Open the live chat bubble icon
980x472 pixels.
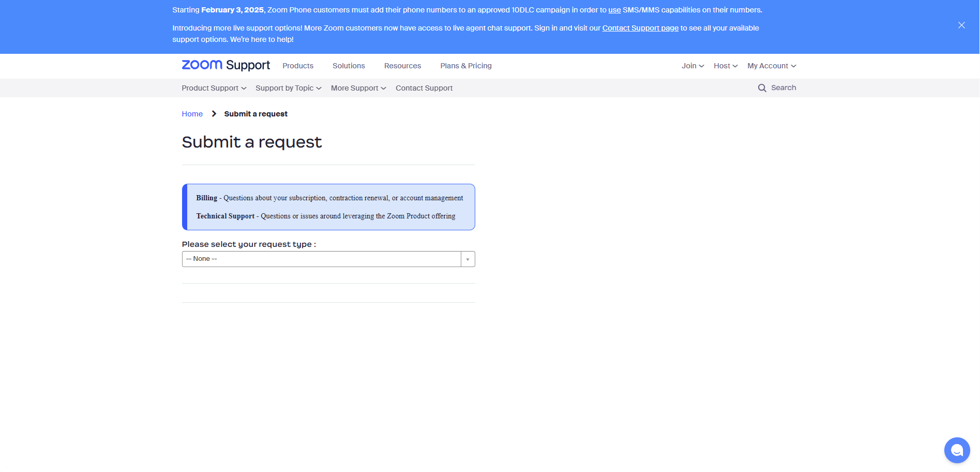point(957,450)
